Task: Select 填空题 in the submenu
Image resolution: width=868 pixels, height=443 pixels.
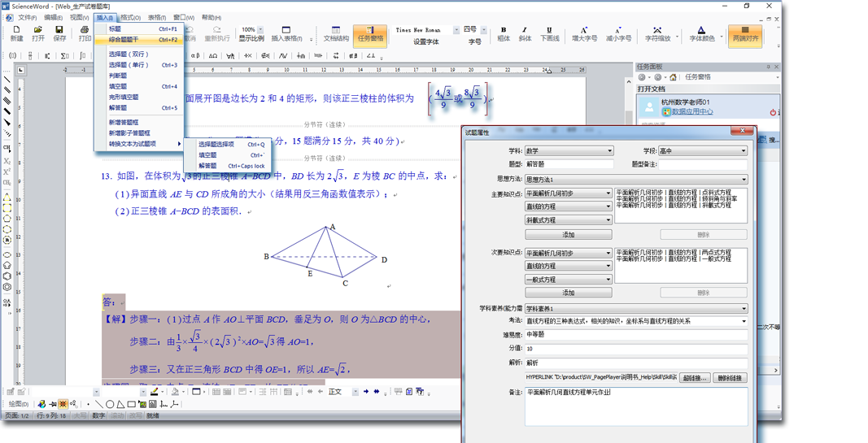Action: pyautogui.click(x=208, y=155)
